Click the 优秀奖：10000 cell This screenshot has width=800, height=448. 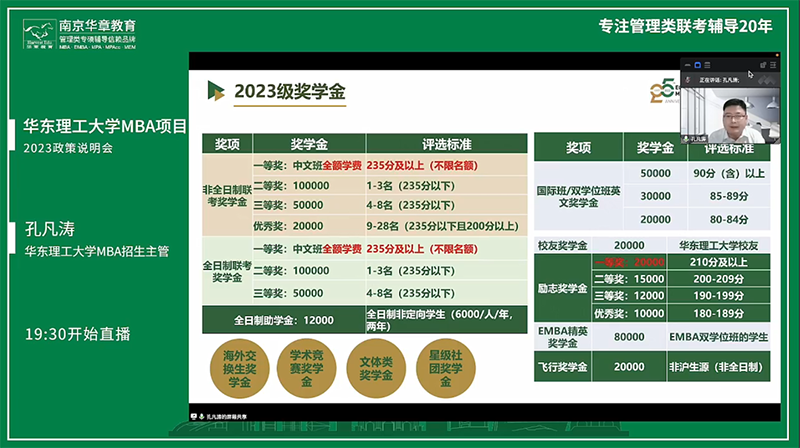[x=629, y=313]
